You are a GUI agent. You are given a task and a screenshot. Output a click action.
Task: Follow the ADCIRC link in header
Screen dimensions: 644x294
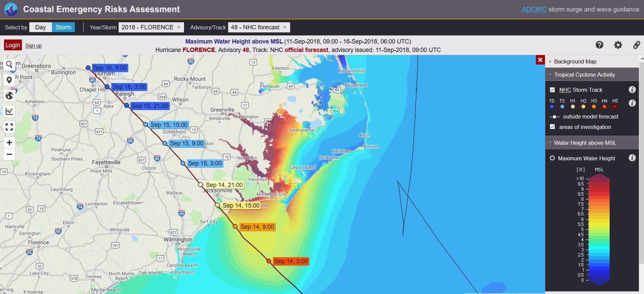click(534, 9)
